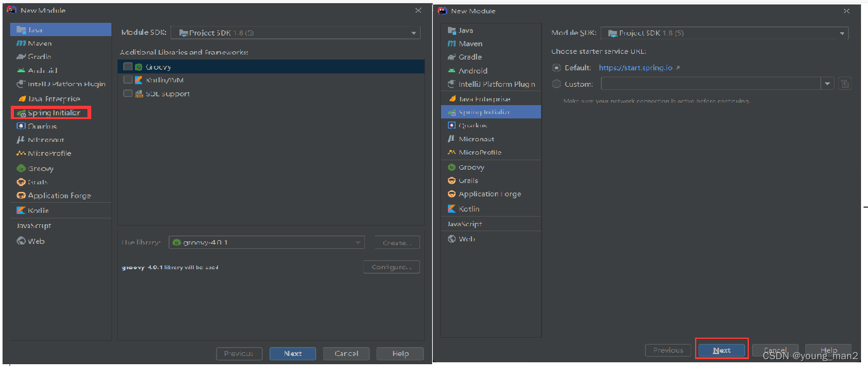Viewport: 868px width, 368px height.
Task: Close the right New Module window
Action: pyautogui.click(x=847, y=11)
